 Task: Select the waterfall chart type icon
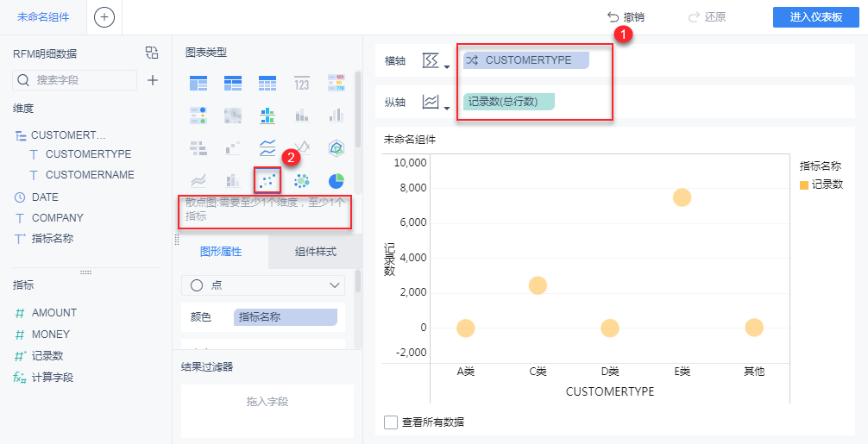pos(232,147)
